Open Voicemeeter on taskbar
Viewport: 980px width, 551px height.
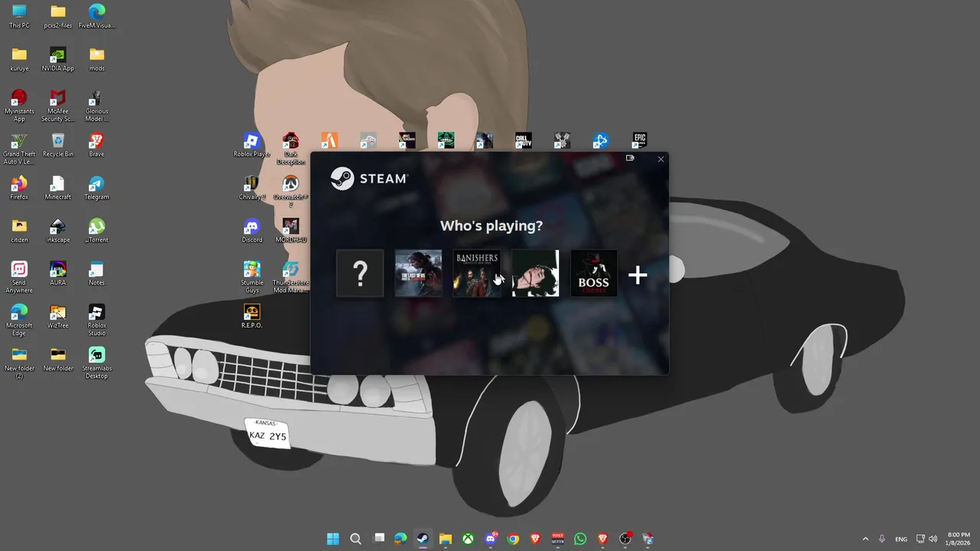click(x=558, y=539)
